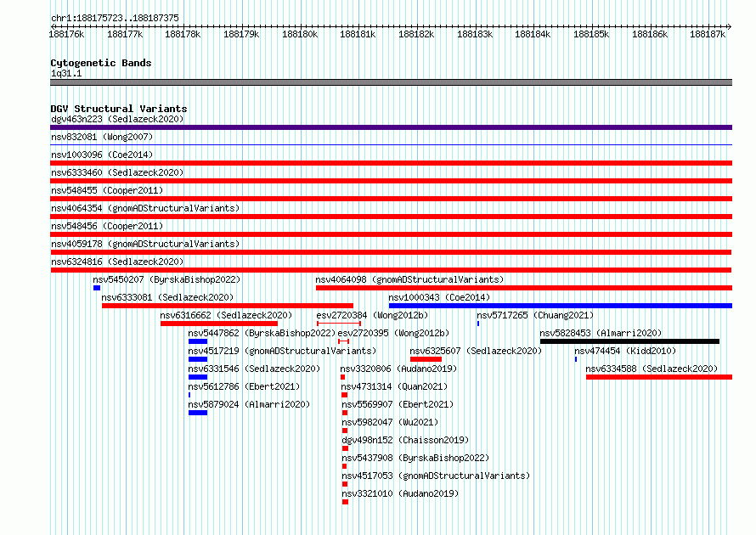Viewport: 756px width, 535px height.
Task: Click the 188184k ruler position
Action: pos(533,34)
